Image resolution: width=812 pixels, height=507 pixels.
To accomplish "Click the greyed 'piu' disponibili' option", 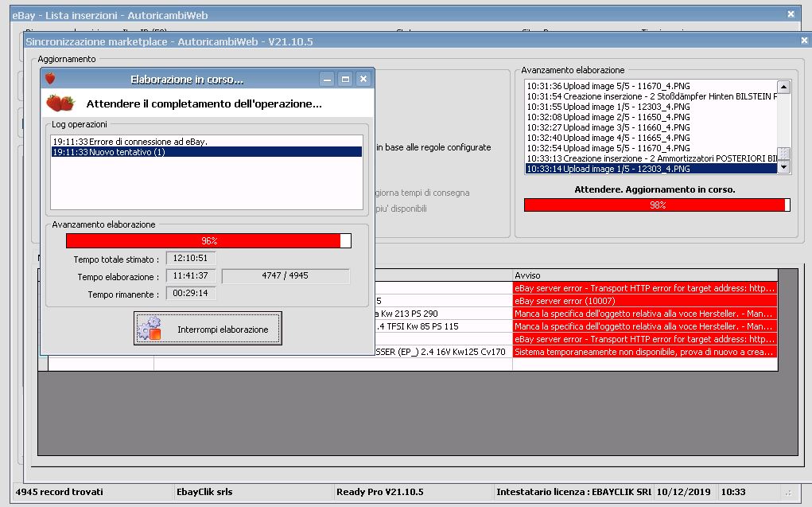I will pos(401,209).
